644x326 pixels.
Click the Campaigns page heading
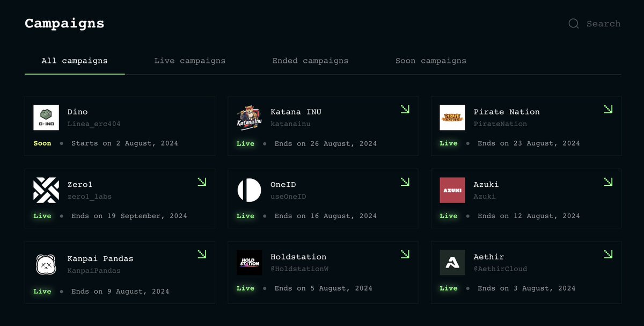point(64,24)
